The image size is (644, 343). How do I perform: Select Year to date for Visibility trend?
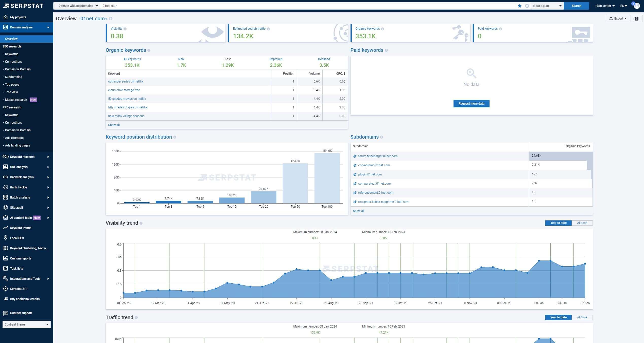[558, 223]
